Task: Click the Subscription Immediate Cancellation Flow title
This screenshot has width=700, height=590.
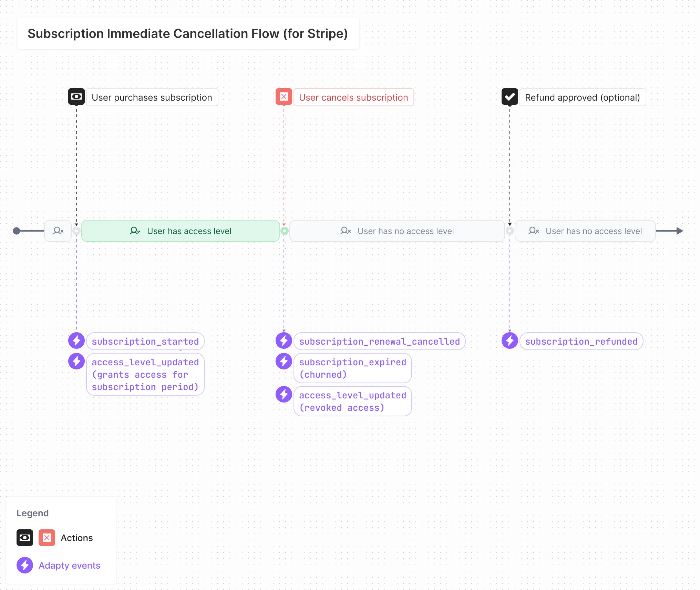Action: coord(188,33)
